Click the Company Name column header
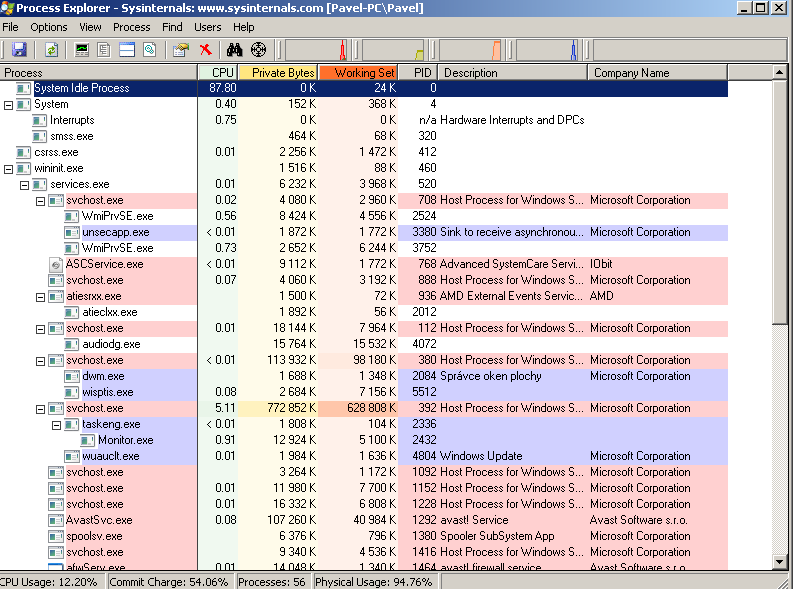 click(x=630, y=73)
